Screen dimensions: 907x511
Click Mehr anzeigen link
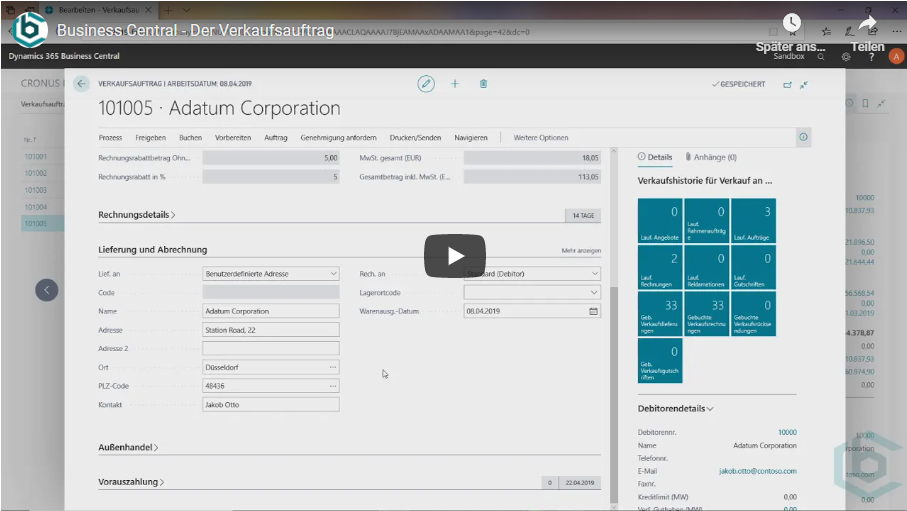pyautogui.click(x=581, y=250)
